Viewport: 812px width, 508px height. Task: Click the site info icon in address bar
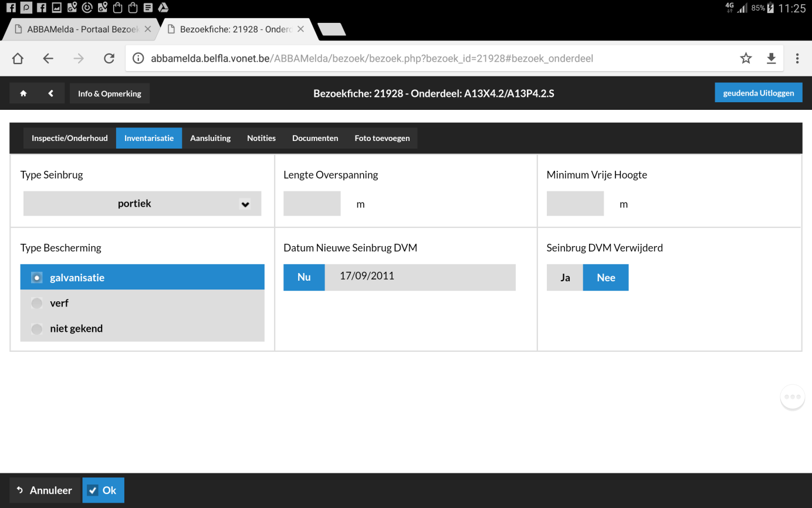click(x=138, y=58)
